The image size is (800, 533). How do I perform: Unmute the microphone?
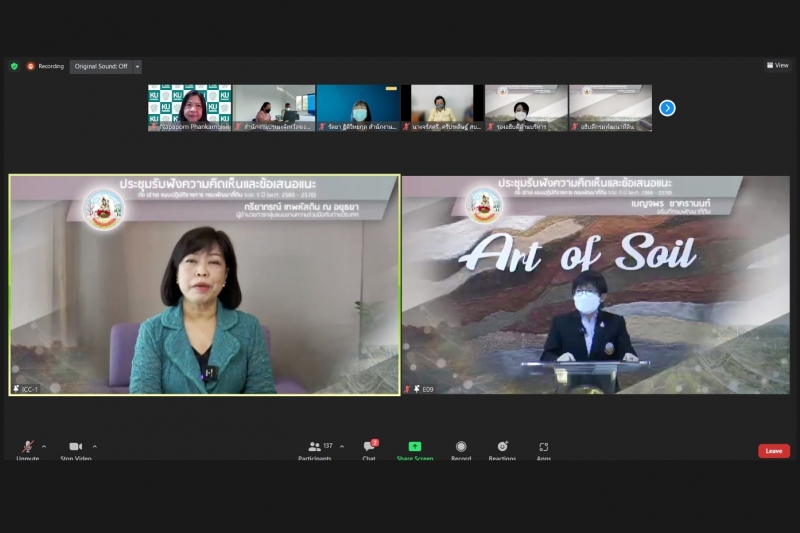click(x=27, y=448)
